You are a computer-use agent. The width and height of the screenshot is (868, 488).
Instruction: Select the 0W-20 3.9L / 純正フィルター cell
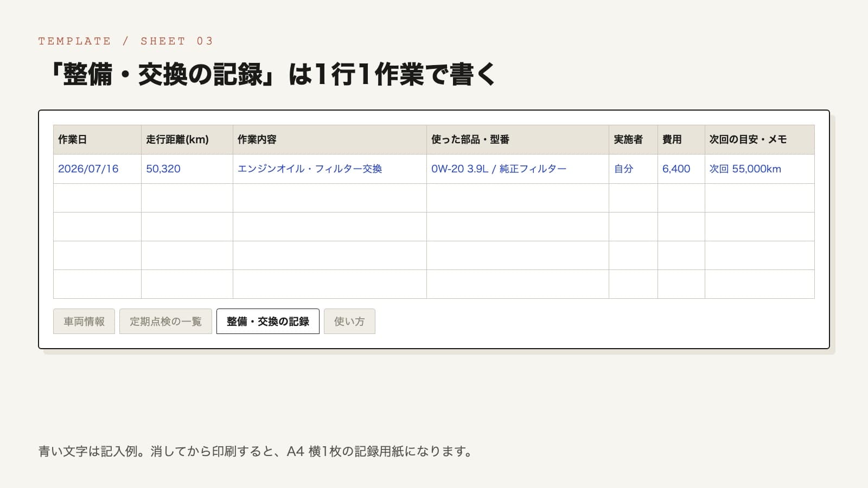pos(518,169)
